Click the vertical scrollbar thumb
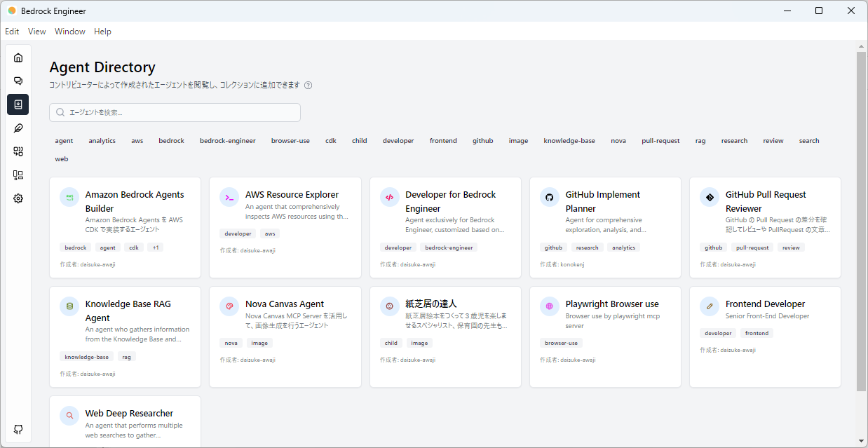The image size is (868, 448). pos(862,221)
